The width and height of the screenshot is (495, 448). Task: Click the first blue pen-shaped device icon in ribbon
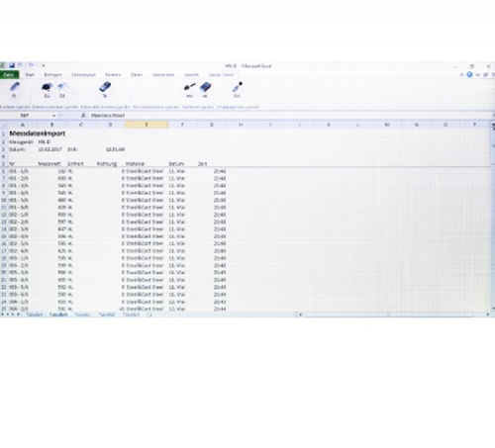pos(15,87)
